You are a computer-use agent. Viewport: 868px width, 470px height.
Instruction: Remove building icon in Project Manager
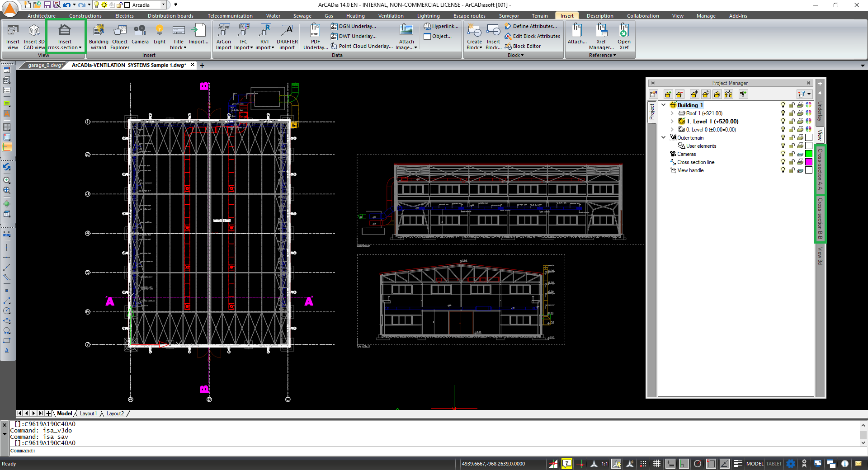[x=679, y=94]
